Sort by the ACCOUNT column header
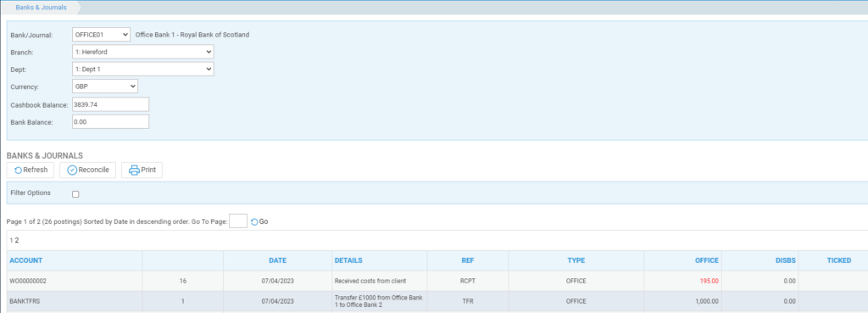 tap(26, 260)
